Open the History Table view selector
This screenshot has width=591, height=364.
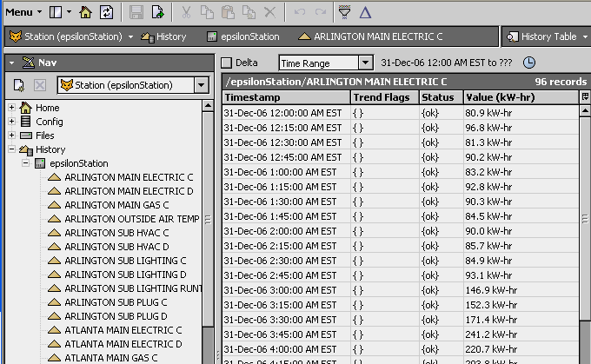click(x=545, y=36)
